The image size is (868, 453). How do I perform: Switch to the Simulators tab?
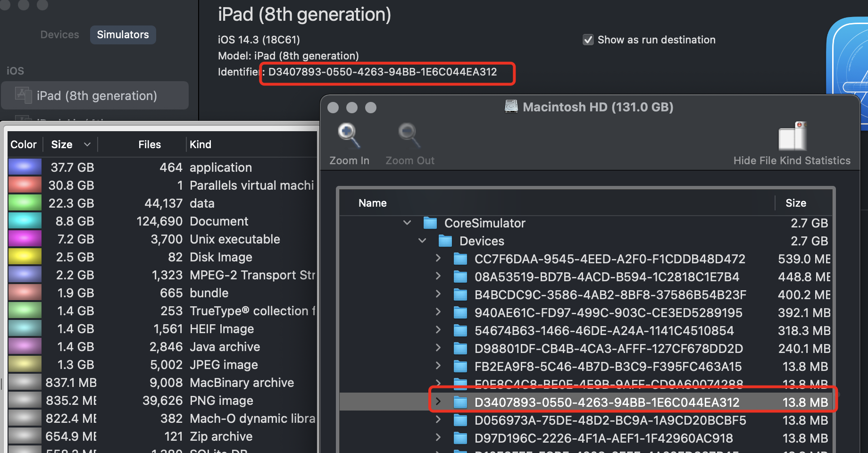point(123,34)
